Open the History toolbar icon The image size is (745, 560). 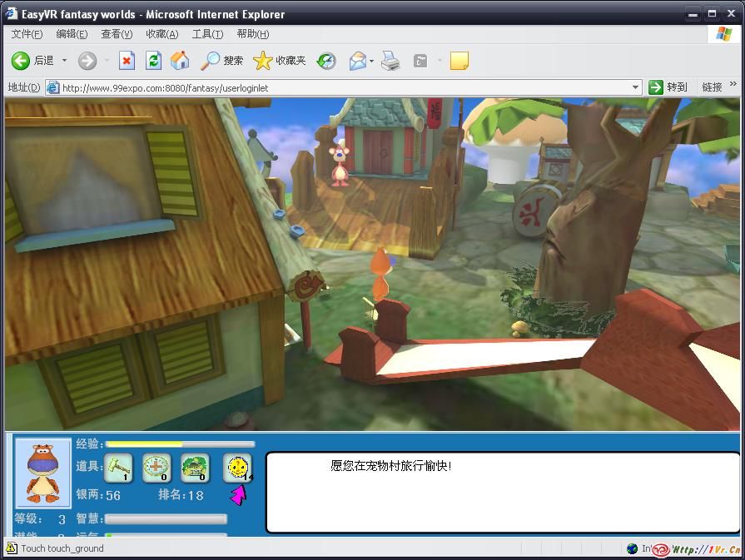[x=326, y=61]
